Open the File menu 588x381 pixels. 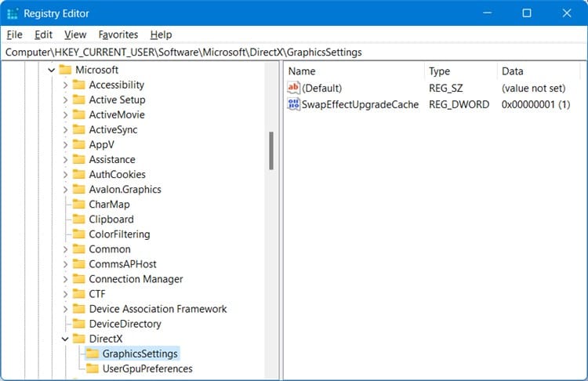pos(15,34)
